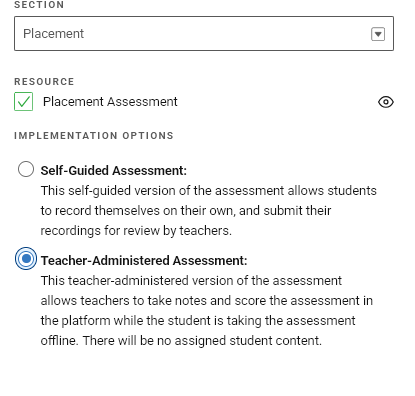Click the SECTION heading label
The image size is (415, 396).
(39, 5)
